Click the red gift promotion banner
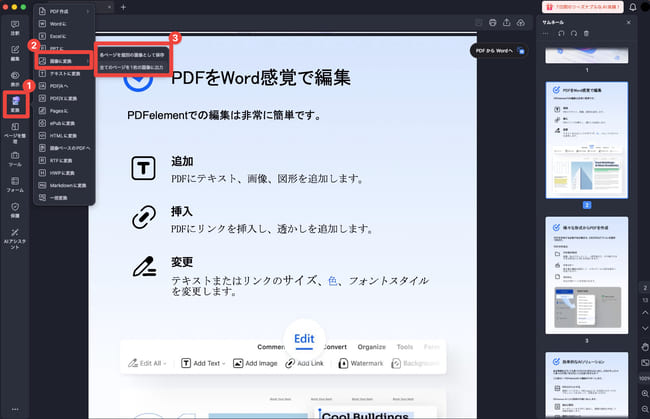Viewport: 650px width, 419px height. pos(582,7)
